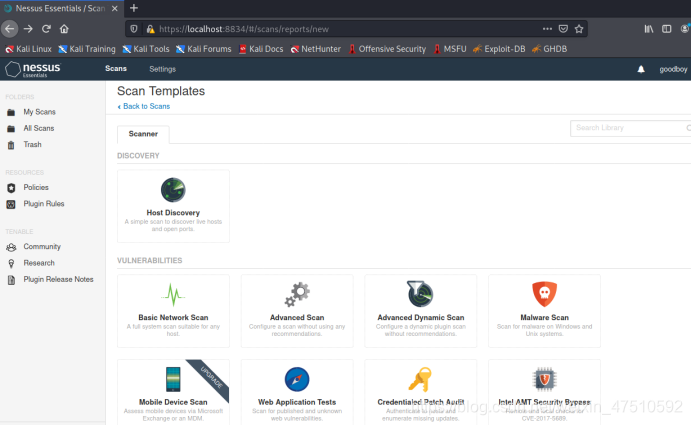This screenshot has width=692, height=425.
Task: View site security lock warning icon
Action: click(150, 29)
